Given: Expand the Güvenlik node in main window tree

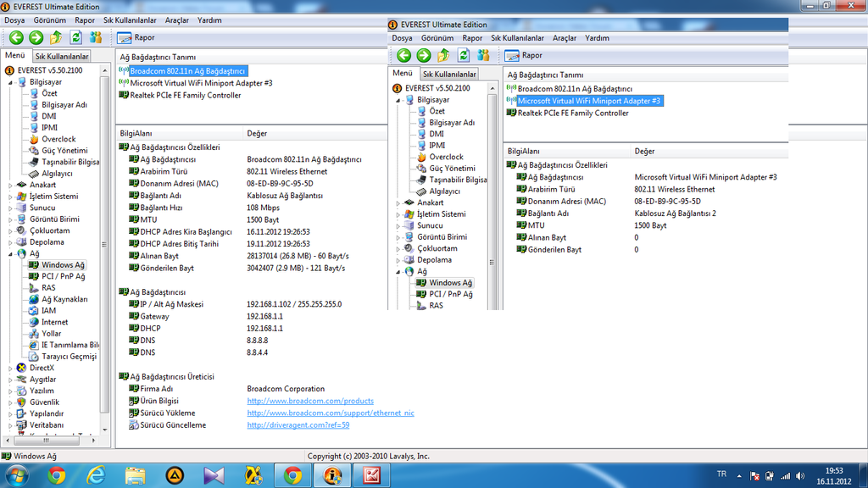Looking at the screenshot, I should point(10,402).
